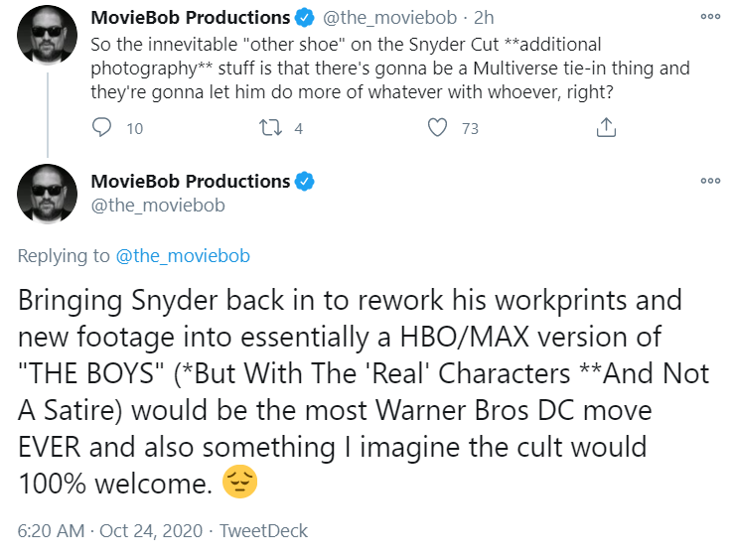
Task: Click the reply icon on first tweet
Action: click(101, 127)
